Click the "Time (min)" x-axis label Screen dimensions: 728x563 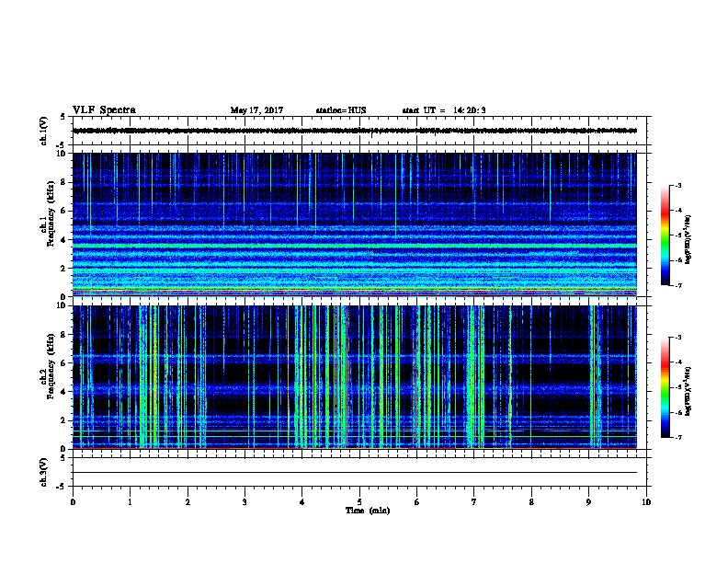(368, 511)
